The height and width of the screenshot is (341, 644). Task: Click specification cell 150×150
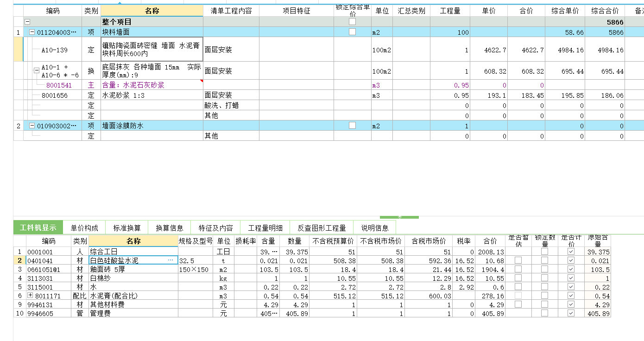pos(196,269)
